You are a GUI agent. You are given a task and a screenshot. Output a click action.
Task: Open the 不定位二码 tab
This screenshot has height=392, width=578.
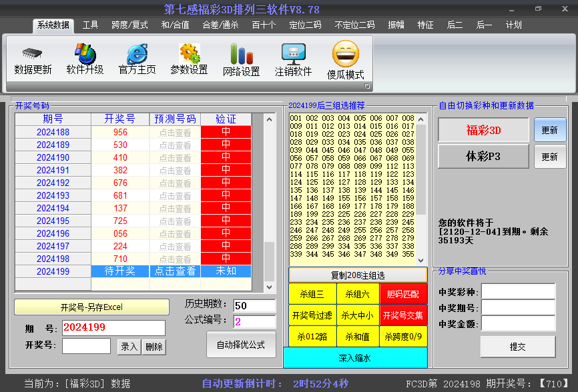point(354,25)
